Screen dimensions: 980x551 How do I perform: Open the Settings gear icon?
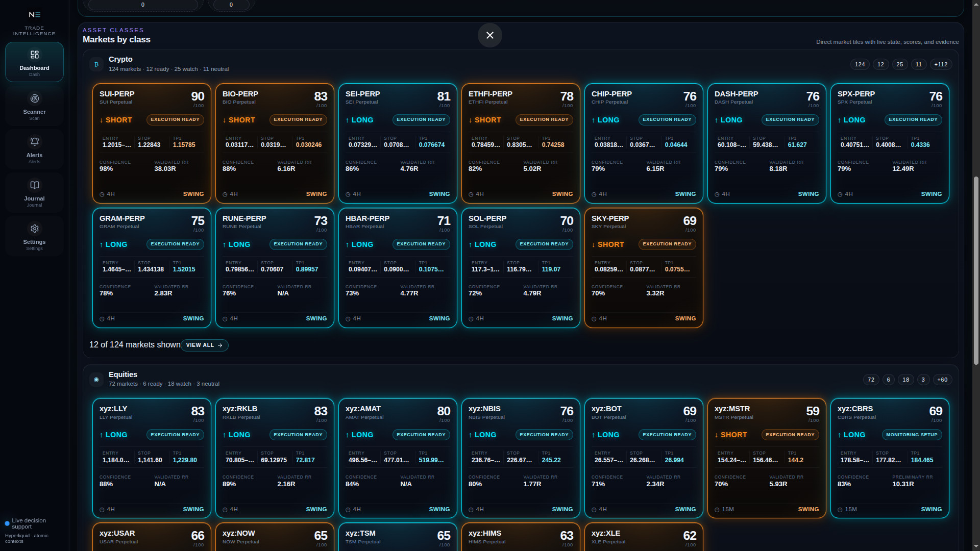pos(34,229)
